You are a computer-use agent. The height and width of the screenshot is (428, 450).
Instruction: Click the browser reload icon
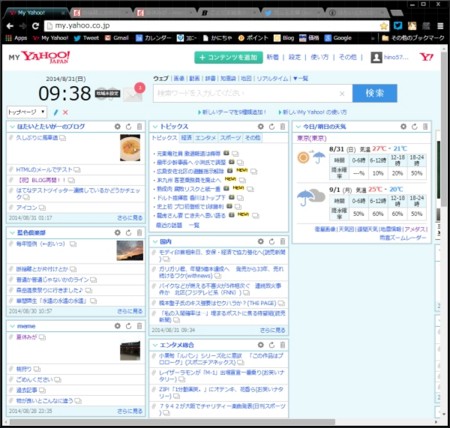pyautogui.click(x=35, y=26)
